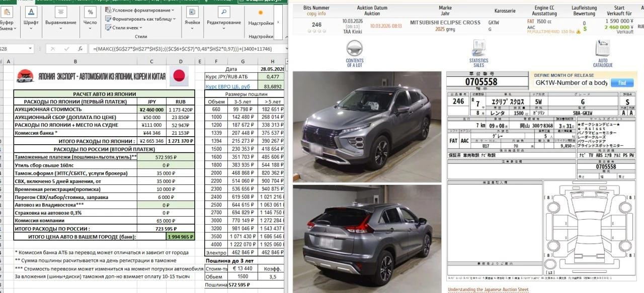Select column G header

243,61
